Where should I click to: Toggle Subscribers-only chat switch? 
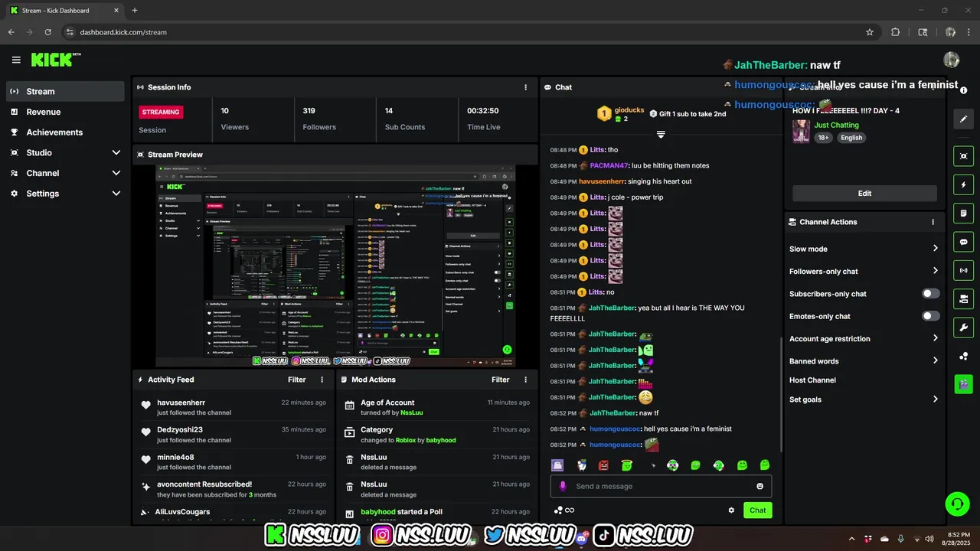click(x=930, y=294)
